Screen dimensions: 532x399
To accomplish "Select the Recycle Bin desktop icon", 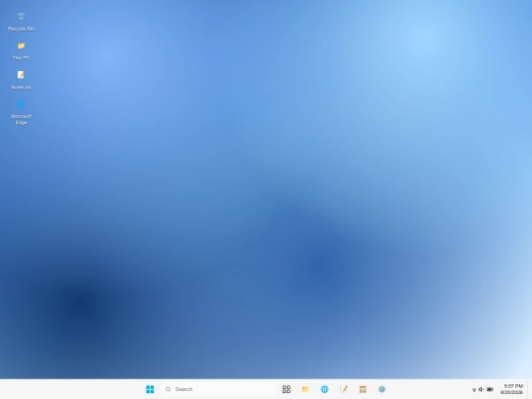I will pyautogui.click(x=21, y=22).
